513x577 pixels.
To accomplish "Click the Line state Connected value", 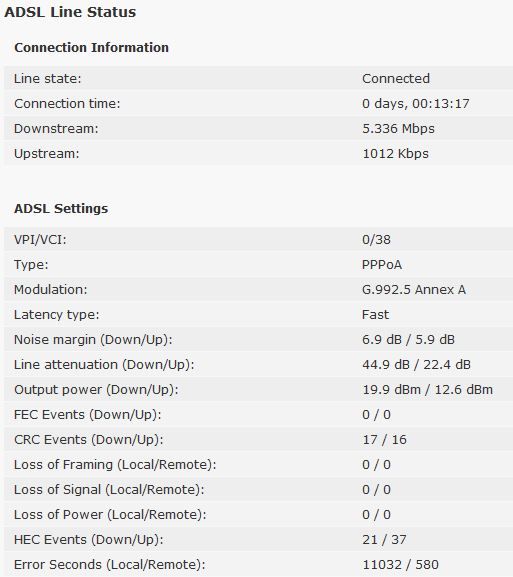I will [x=396, y=78].
